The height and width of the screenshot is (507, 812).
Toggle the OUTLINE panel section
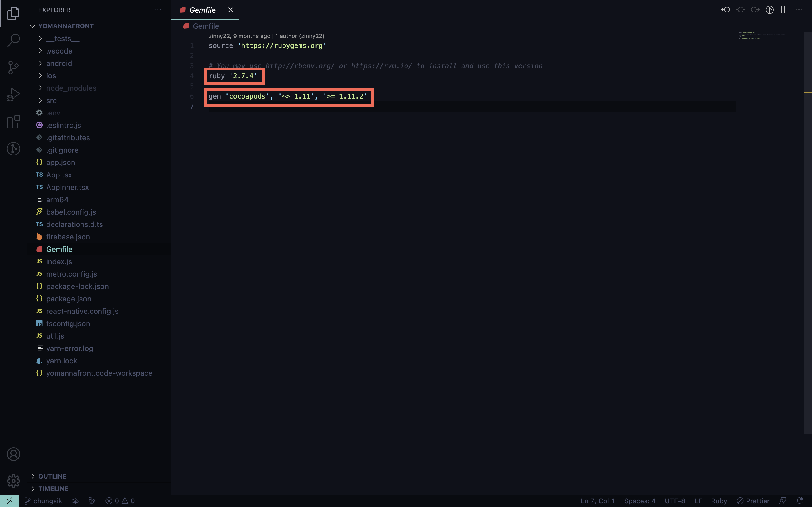point(52,476)
